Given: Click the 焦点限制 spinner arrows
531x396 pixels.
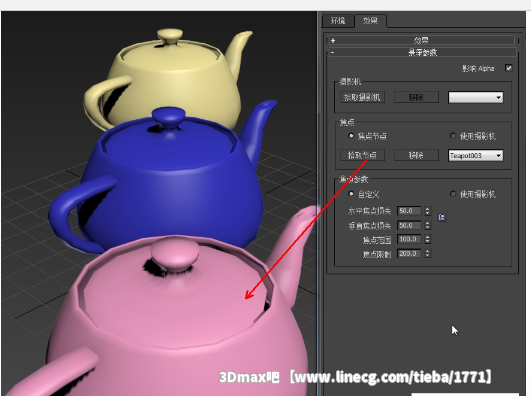Looking at the screenshot, I should click(x=427, y=254).
